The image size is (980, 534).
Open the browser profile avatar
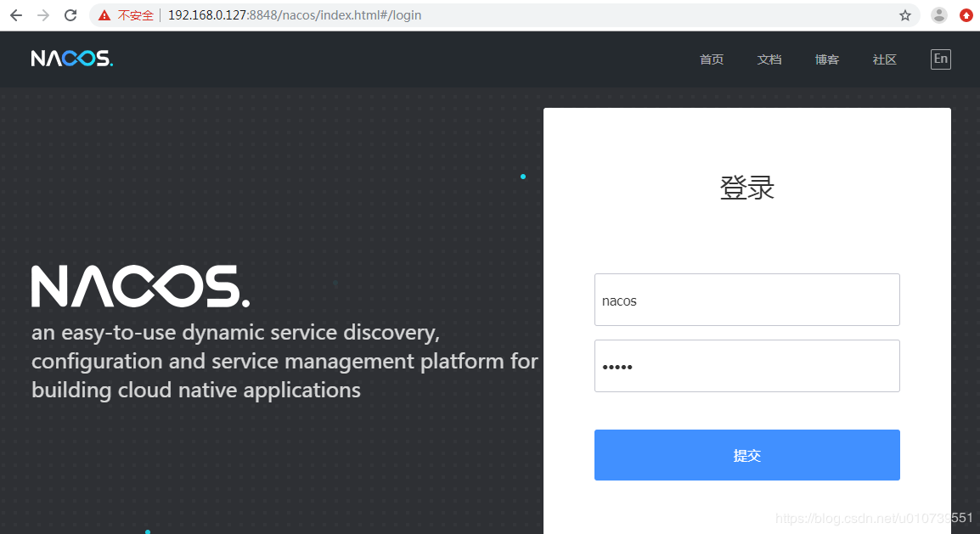point(938,14)
